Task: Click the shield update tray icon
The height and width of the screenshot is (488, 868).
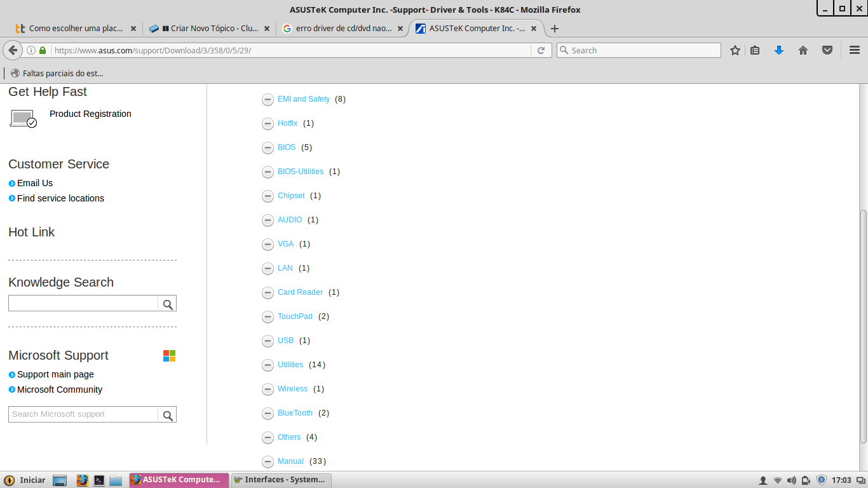Action: pyautogui.click(x=822, y=480)
